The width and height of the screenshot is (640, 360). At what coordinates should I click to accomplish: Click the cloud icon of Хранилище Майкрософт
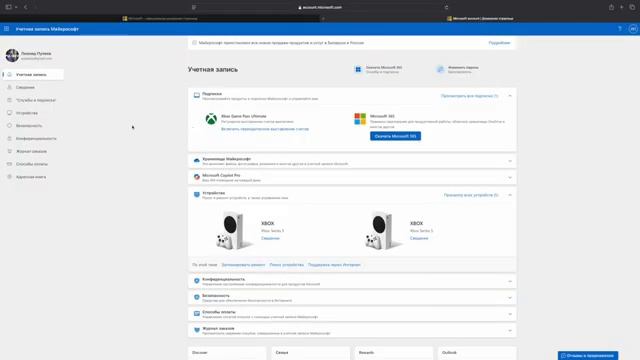[197, 161]
